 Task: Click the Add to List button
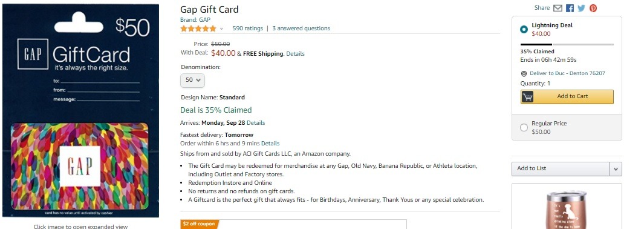coord(560,168)
